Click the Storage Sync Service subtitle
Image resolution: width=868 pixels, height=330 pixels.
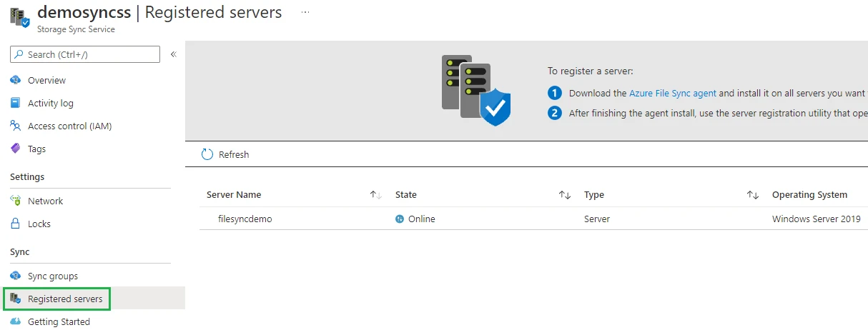click(76, 29)
